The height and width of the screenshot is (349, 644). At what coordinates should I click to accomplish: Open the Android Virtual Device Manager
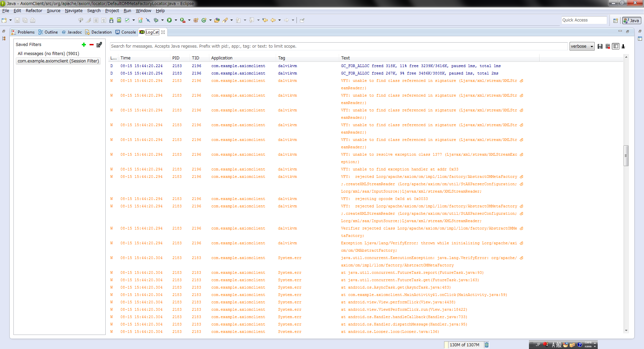coord(119,20)
